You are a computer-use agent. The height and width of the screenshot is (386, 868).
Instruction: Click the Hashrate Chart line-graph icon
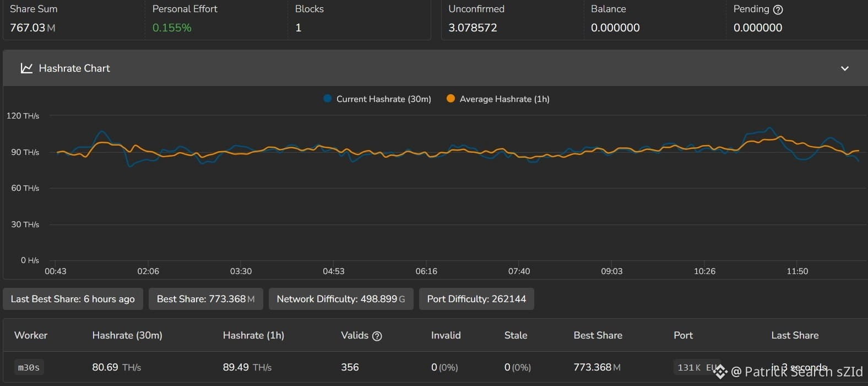(26, 68)
